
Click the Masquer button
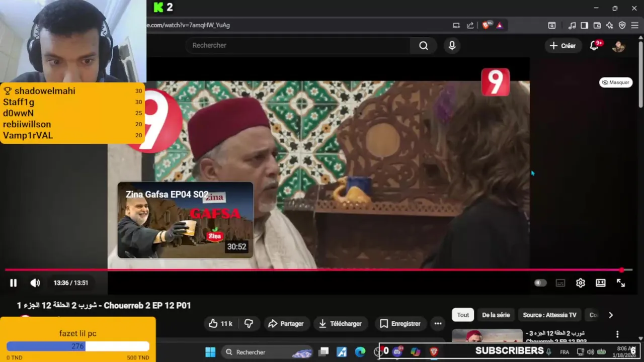point(616,82)
